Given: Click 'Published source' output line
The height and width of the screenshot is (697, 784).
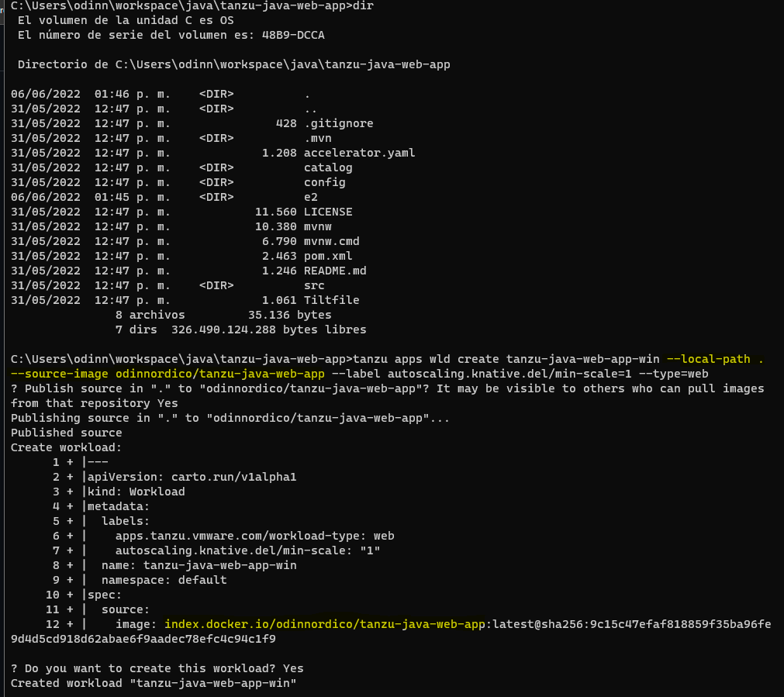Looking at the screenshot, I should [x=67, y=433].
